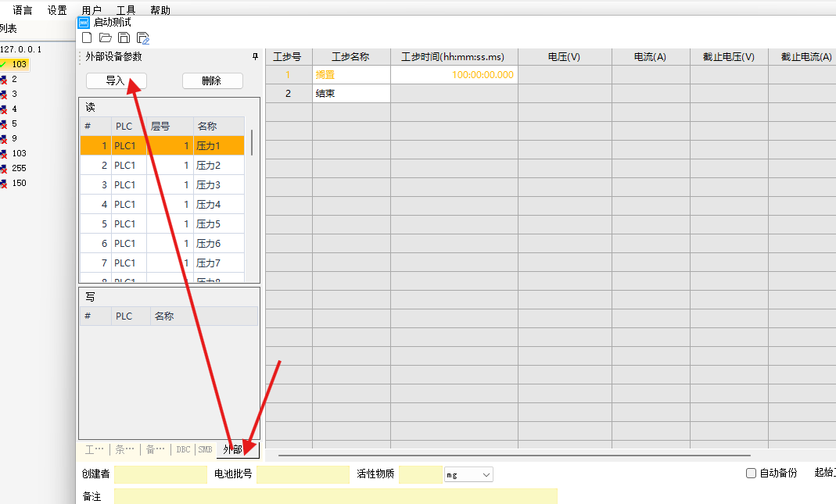The height and width of the screenshot is (504, 836).
Task: Click the 删除 button
Action: 212,80
